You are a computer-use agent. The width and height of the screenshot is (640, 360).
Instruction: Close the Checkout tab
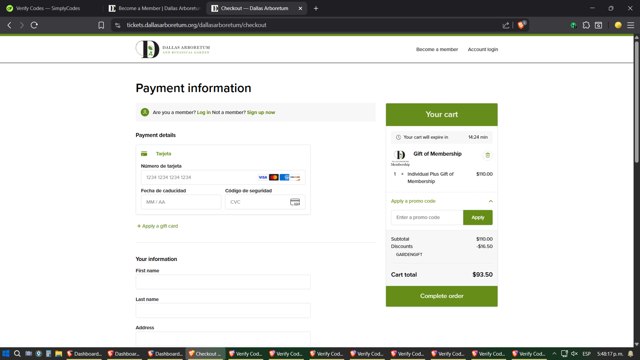300,8
